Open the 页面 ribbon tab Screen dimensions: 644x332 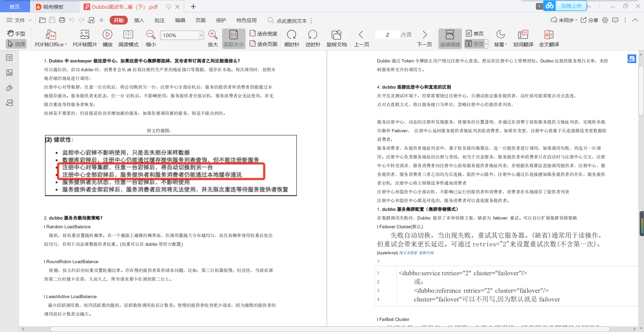201,20
